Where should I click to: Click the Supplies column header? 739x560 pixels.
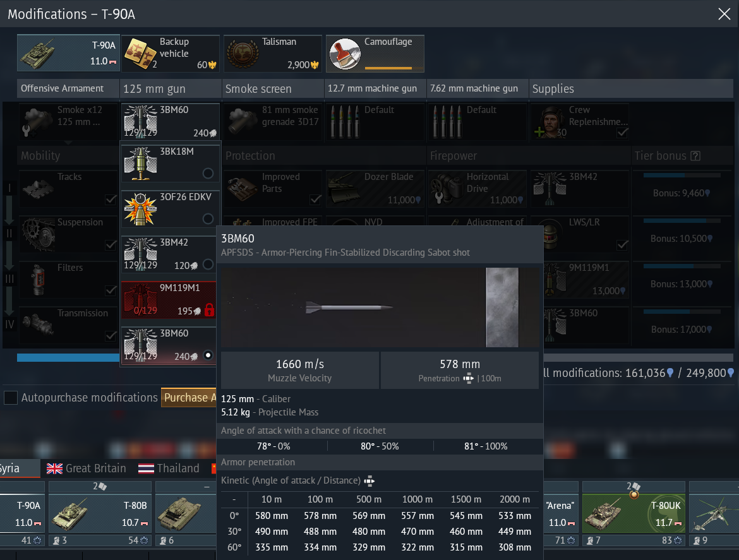coord(630,88)
